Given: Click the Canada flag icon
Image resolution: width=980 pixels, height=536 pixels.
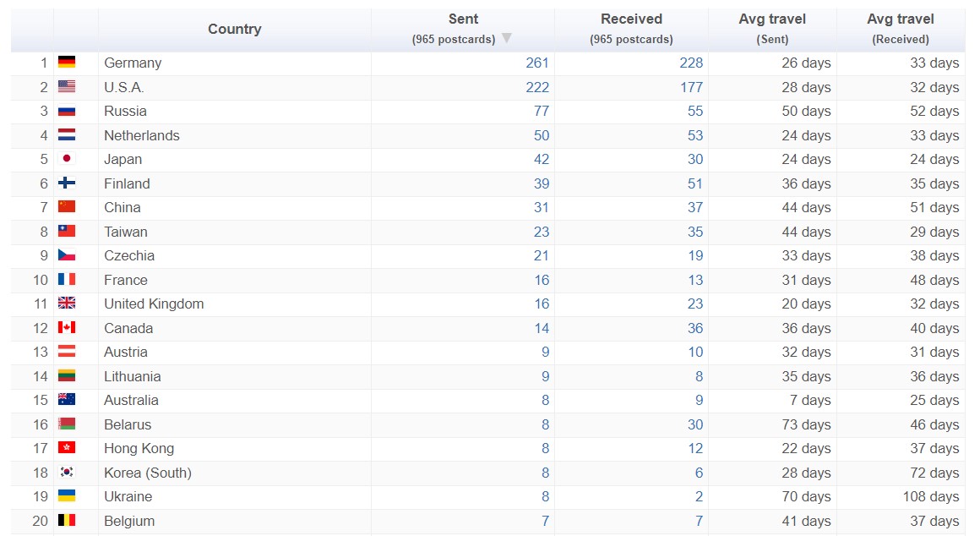Looking at the screenshot, I should click(67, 328).
